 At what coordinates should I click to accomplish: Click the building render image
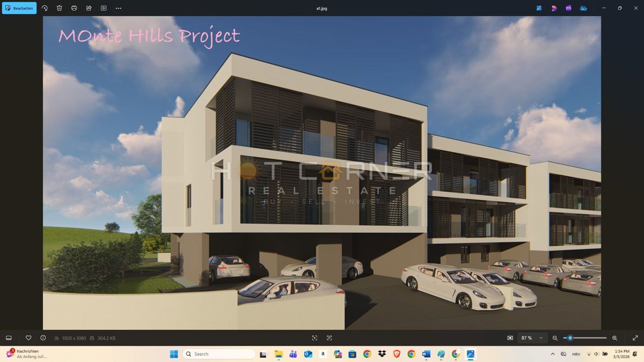(x=322, y=173)
